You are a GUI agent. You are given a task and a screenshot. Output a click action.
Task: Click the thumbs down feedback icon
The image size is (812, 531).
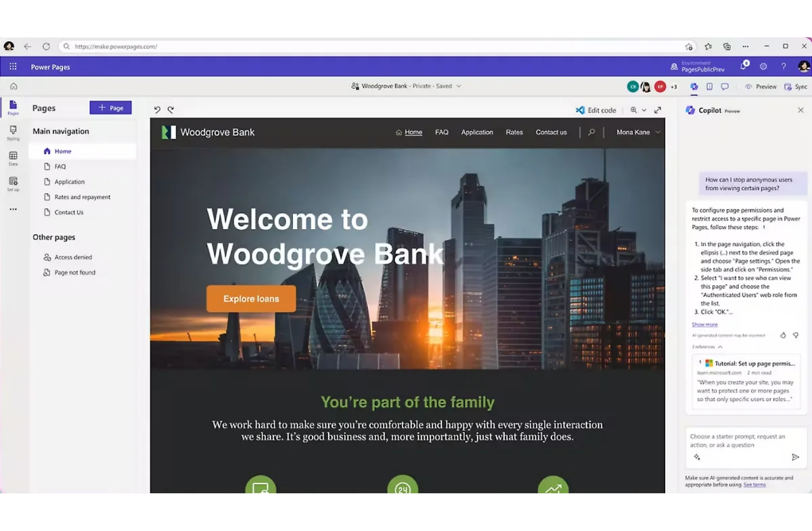pos(796,336)
